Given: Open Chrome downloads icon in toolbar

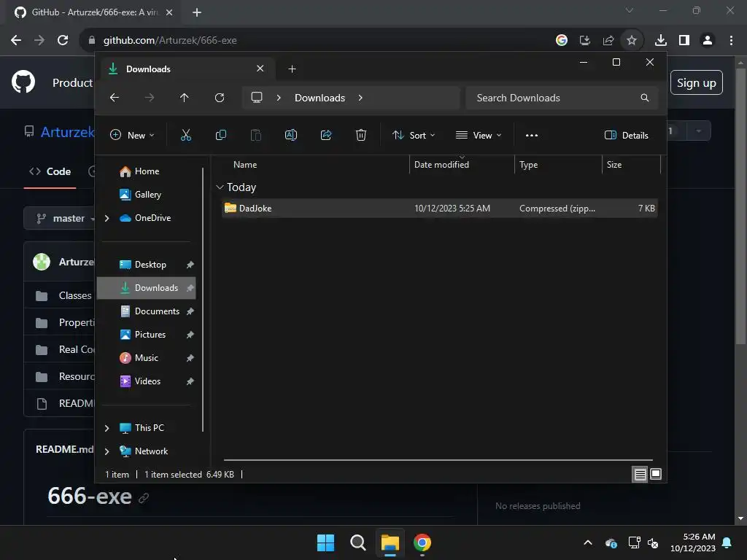Looking at the screenshot, I should pyautogui.click(x=661, y=41).
